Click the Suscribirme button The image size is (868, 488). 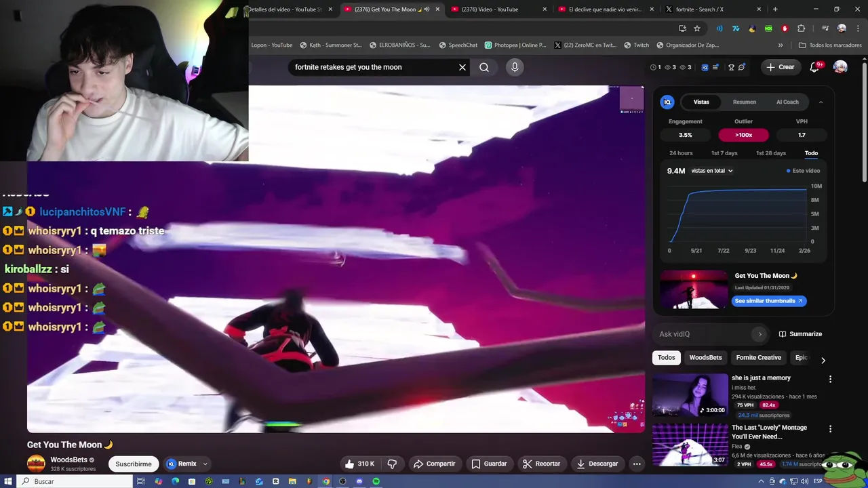point(134,464)
